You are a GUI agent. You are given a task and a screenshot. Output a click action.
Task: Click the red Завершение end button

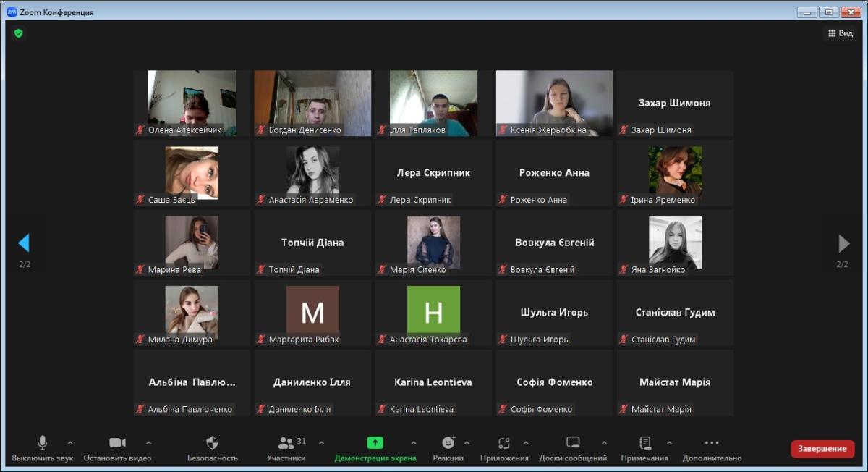tap(822, 449)
